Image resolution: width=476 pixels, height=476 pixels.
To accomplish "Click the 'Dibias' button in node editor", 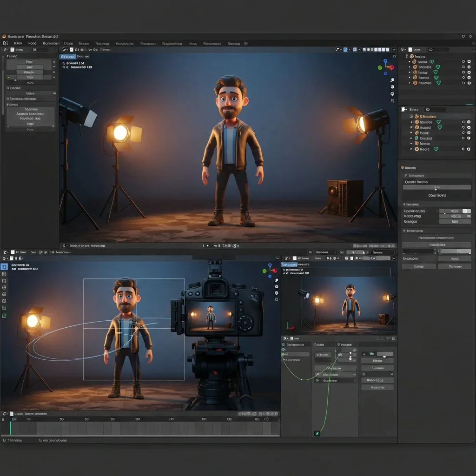I will (x=377, y=361).
